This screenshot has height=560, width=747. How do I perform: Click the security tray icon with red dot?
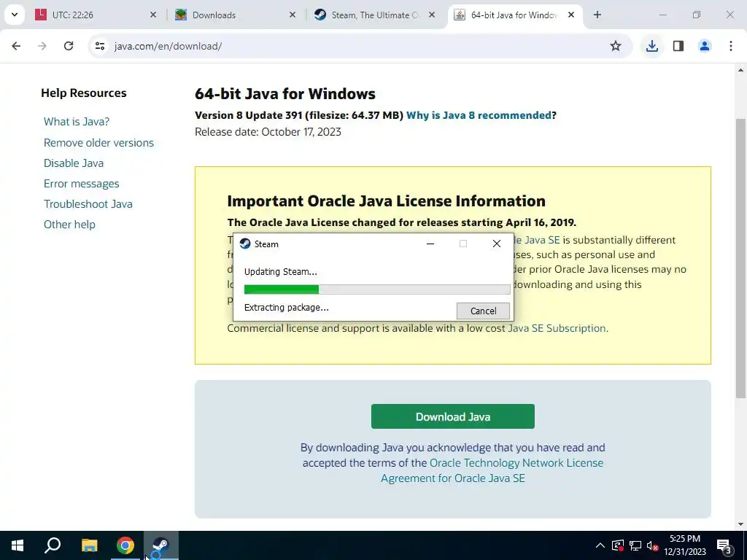tap(617, 545)
